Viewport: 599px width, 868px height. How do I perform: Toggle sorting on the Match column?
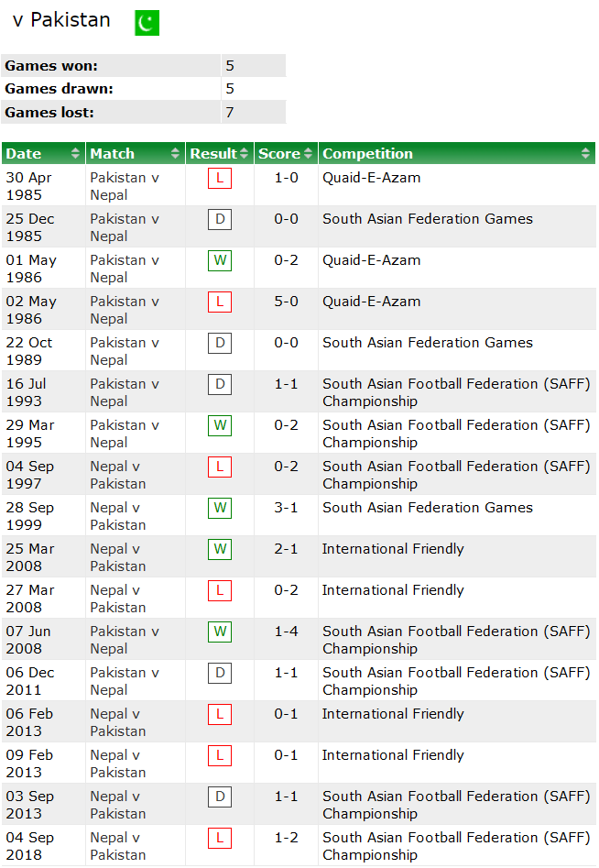tap(174, 153)
